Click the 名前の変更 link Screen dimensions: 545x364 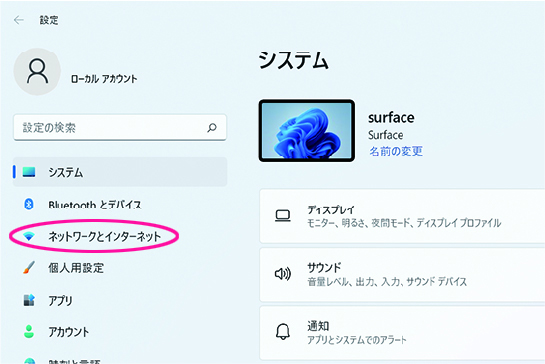[x=396, y=151]
